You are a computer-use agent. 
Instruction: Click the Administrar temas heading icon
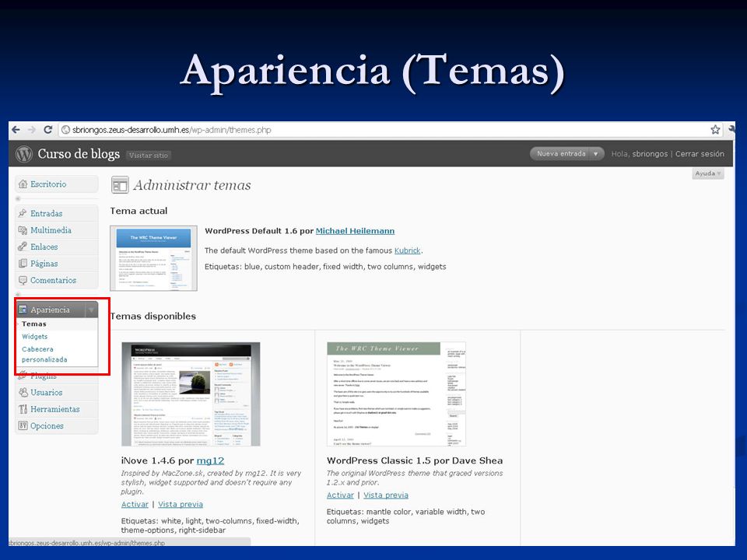[x=120, y=185]
